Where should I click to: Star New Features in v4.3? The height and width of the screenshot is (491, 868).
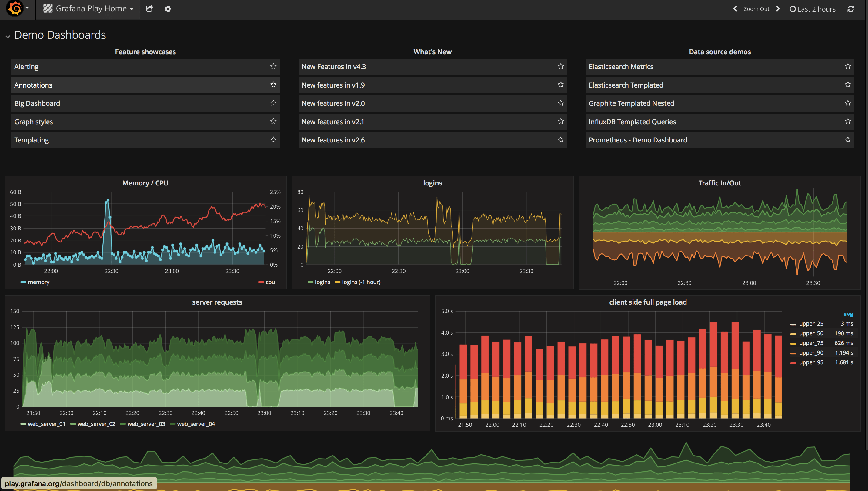coord(560,66)
